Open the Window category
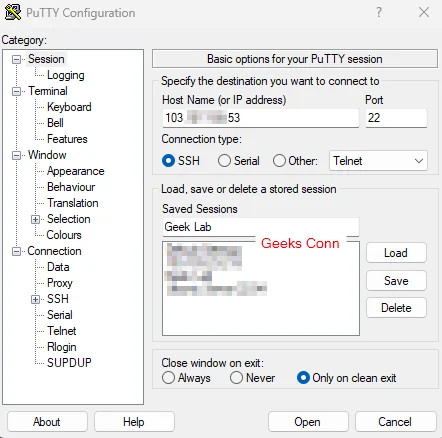 47,155
